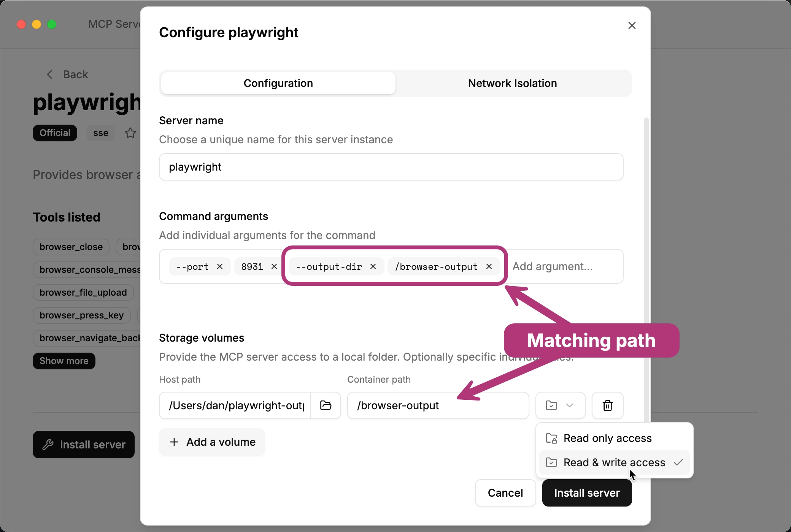This screenshot has width=791, height=532.
Task: Switch to the Configuration tab
Action: 278,83
